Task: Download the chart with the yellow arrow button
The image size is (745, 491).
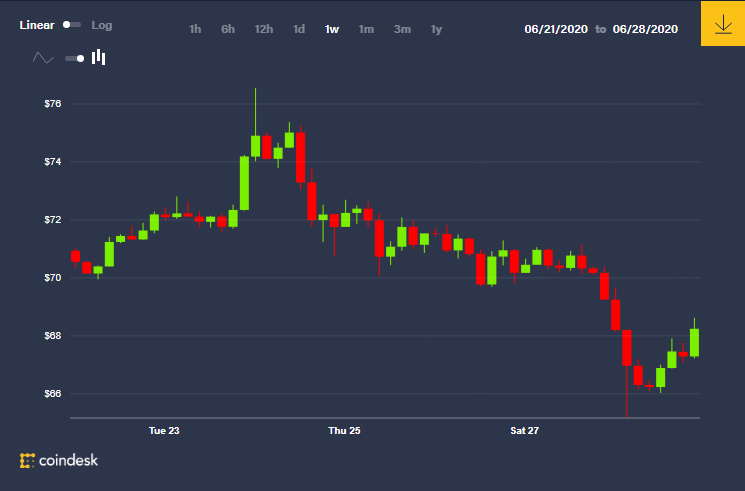Action: (723, 23)
